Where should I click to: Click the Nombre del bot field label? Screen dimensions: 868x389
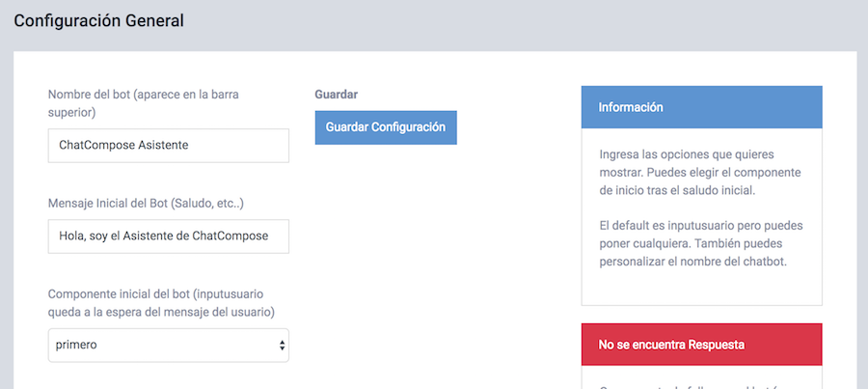pos(144,103)
